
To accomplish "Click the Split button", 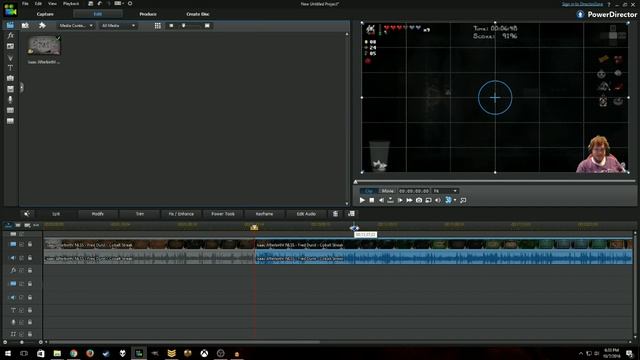I will (56, 213).
